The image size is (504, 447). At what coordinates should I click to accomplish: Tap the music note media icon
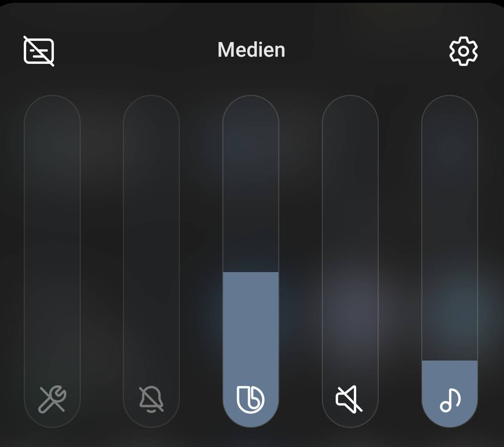[450, 400]
